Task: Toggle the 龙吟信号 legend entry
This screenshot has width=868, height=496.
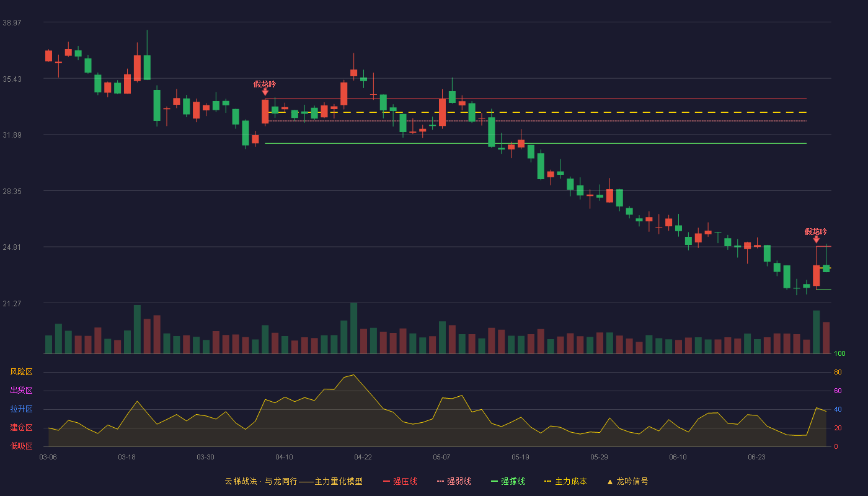Action: point(627,481)
